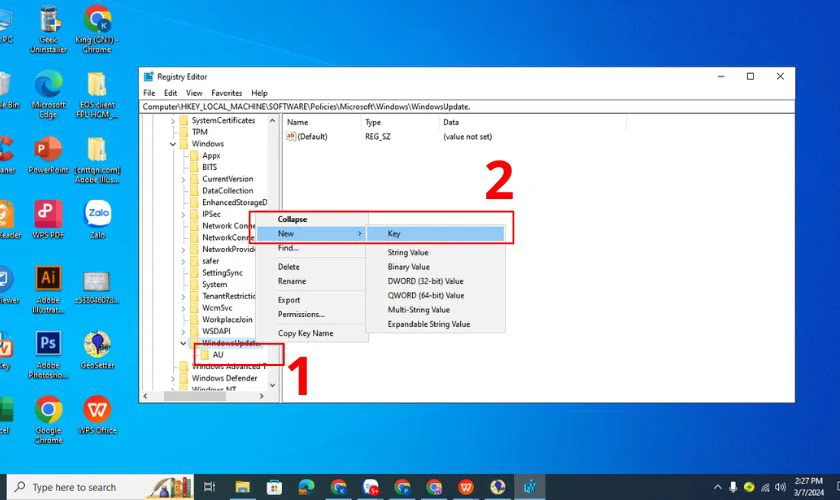
Task: Click Permissions... in context menu
Action: pos(312,315)
